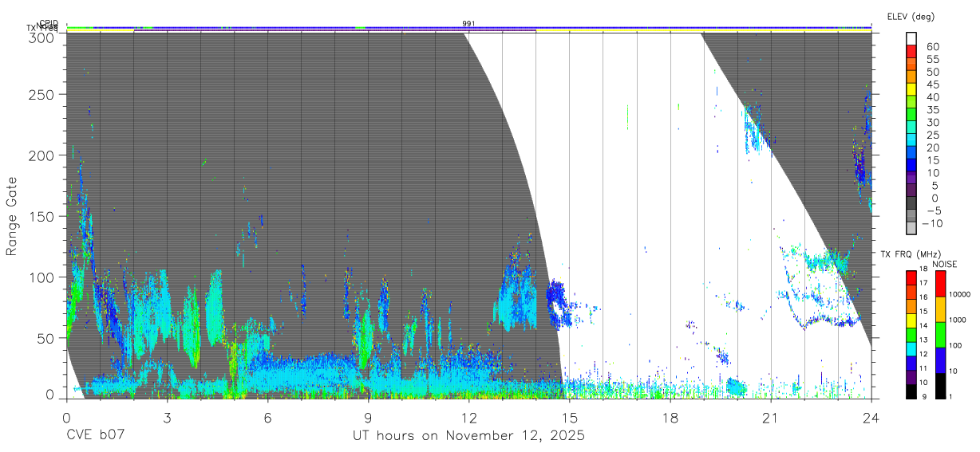Click the "300" tick on the Range Gate axis
Viewport: 980px width, 452px height.
[x=41, y=37]
